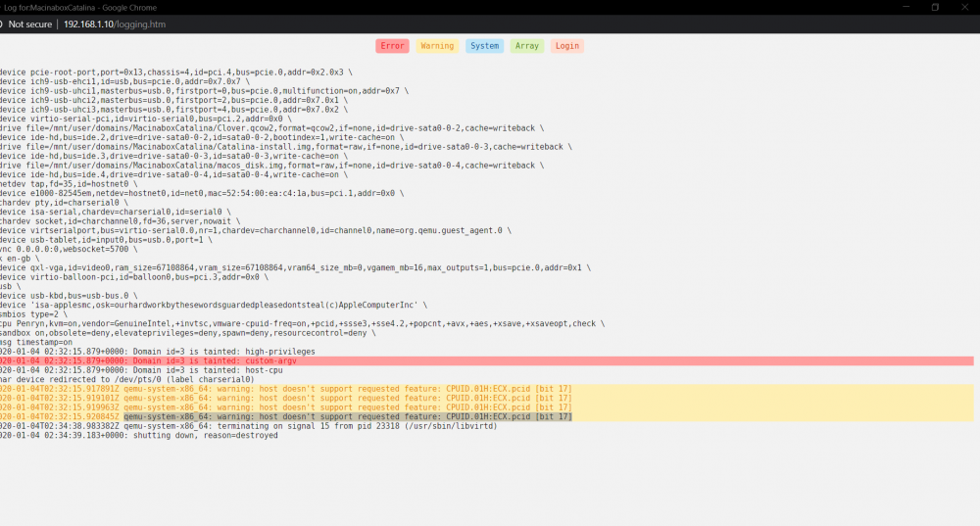Click the e1000-82545em network device line
Screen dimensions: 980x526
(x=202, y=193)
